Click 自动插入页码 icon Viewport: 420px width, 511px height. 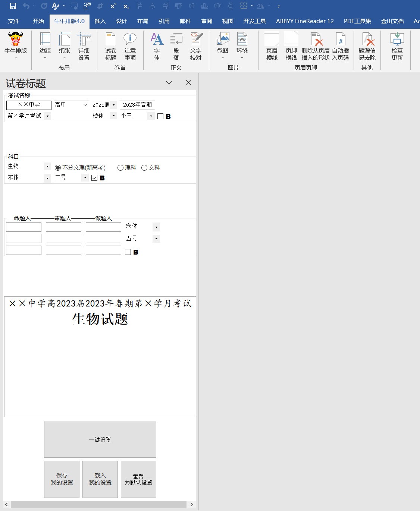click(340, 47)
